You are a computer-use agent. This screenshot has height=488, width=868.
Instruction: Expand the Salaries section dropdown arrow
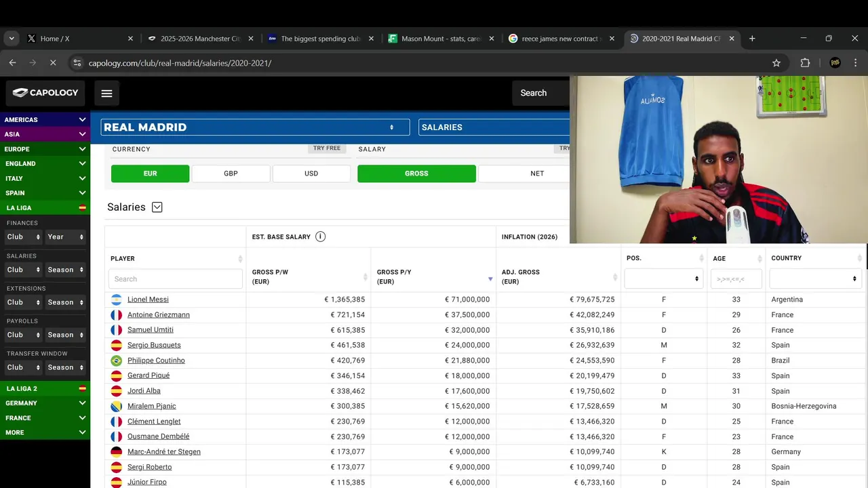[x=157, y=207]
